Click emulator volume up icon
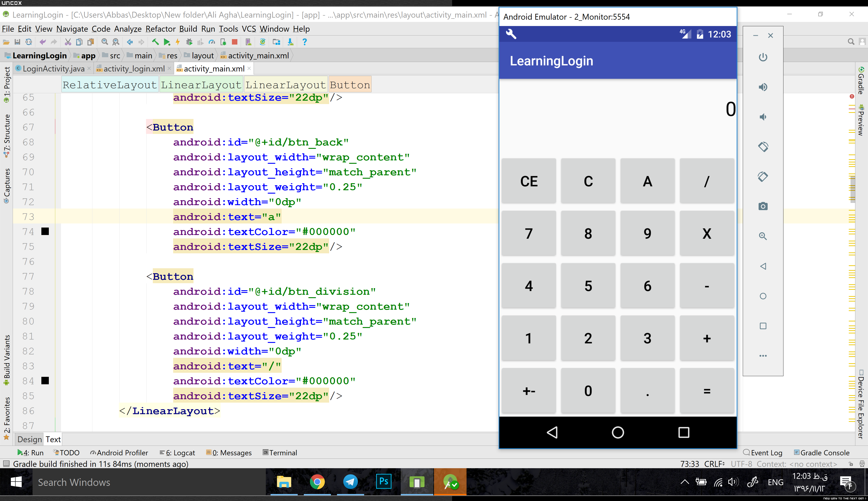The width and height of the screenshot is (868, 501). 763,87
